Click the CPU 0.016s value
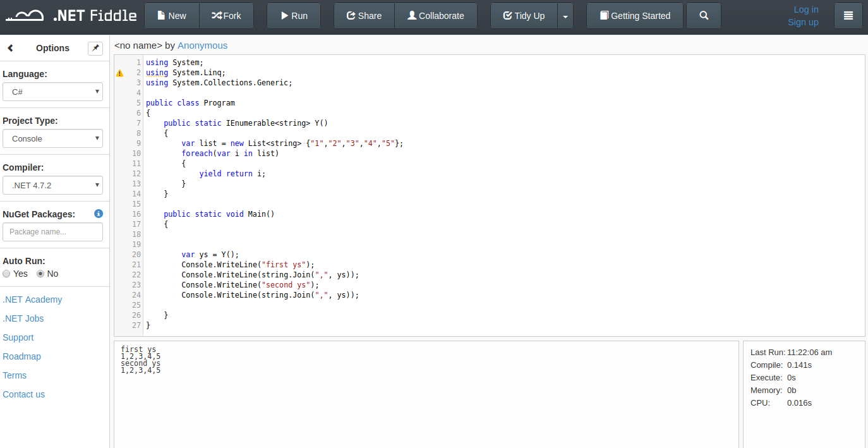 tap(800, 403)
